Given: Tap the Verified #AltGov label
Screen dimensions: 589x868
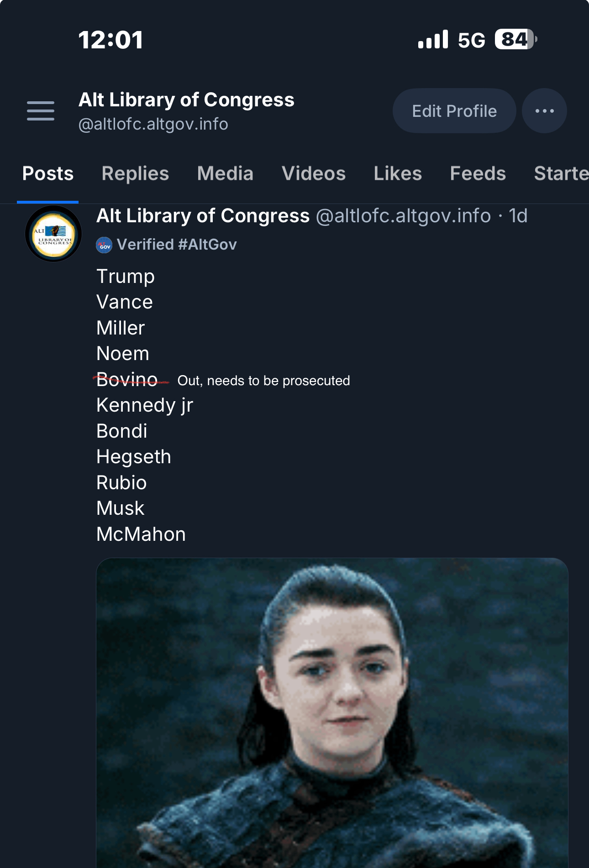Looking at the screenshot, I should [x=177, y=245].
